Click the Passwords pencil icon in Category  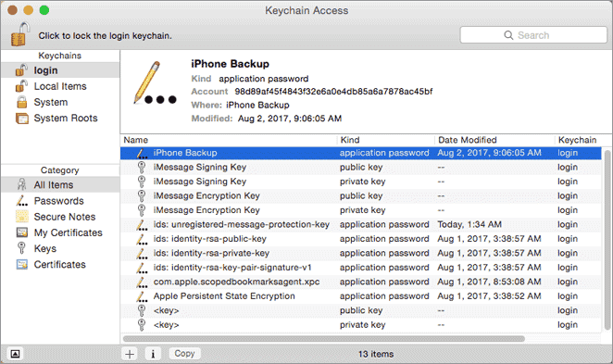22,201
